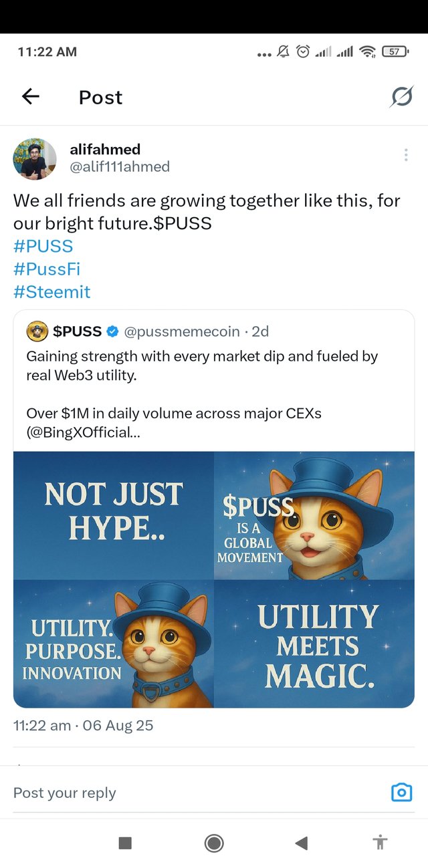Tap the camera icon in reply bar
Screen dimensions: 428x868
401,792
